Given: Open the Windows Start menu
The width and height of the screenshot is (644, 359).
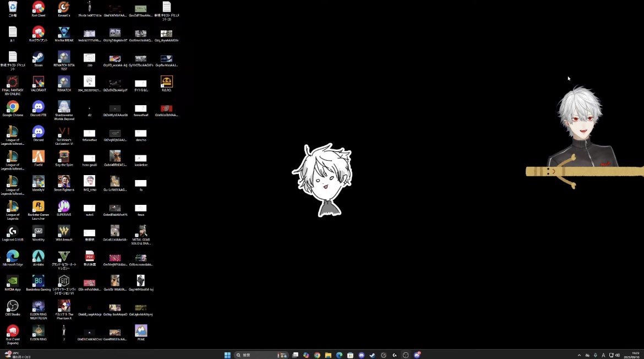Looking at the screenshot, I should [227, 355].
